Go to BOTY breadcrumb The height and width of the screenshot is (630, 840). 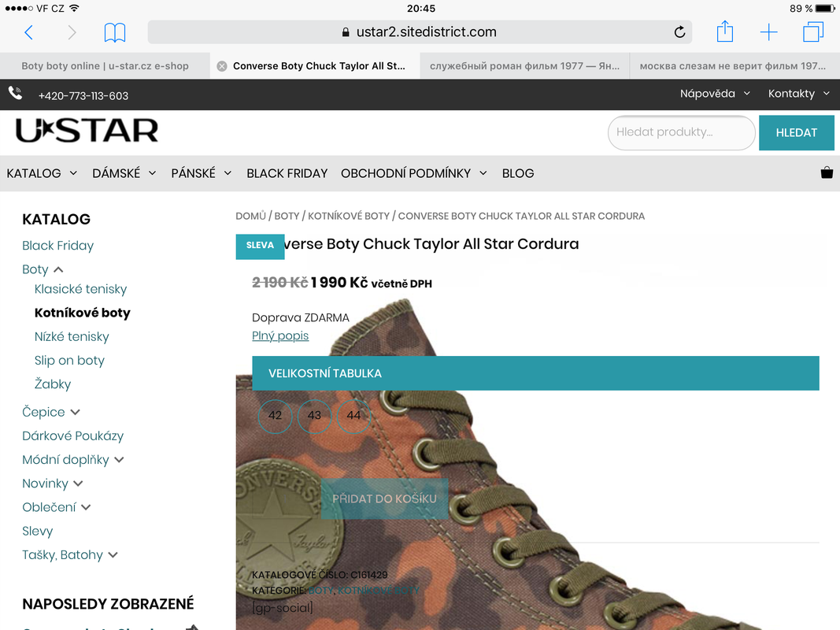click(287, 216)
